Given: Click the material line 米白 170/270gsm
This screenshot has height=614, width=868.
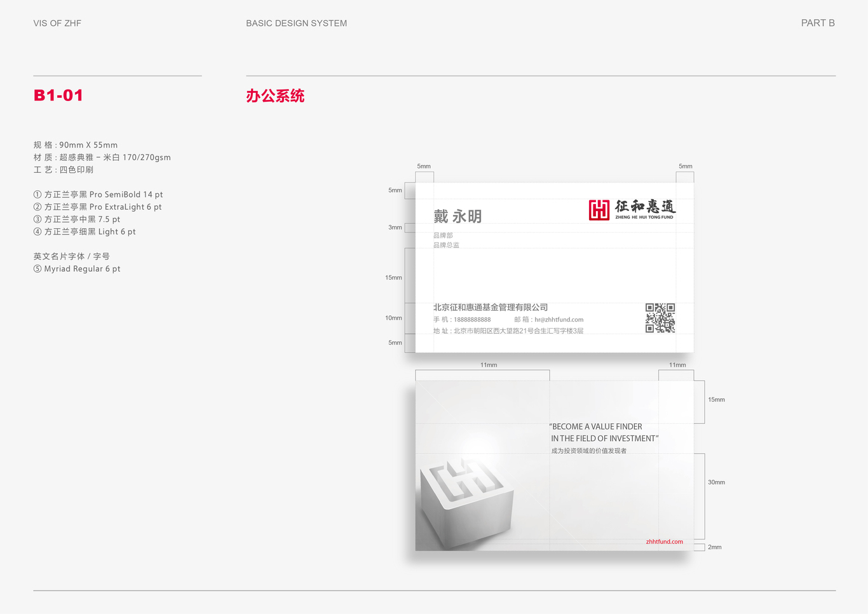Looking at the screenshot, I should click(102, 157).
